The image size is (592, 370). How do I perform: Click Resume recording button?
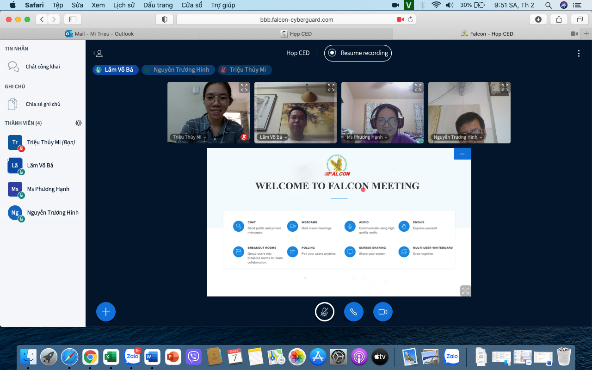click(358, 53)
